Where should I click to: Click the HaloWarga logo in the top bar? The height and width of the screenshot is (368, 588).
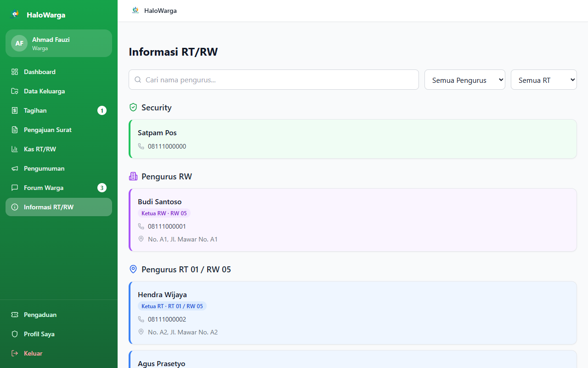click(x=135, y=10)
